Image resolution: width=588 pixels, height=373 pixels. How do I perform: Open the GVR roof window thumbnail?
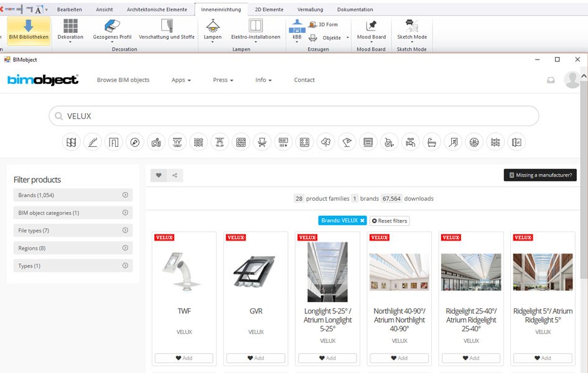(x=256, y=272)
